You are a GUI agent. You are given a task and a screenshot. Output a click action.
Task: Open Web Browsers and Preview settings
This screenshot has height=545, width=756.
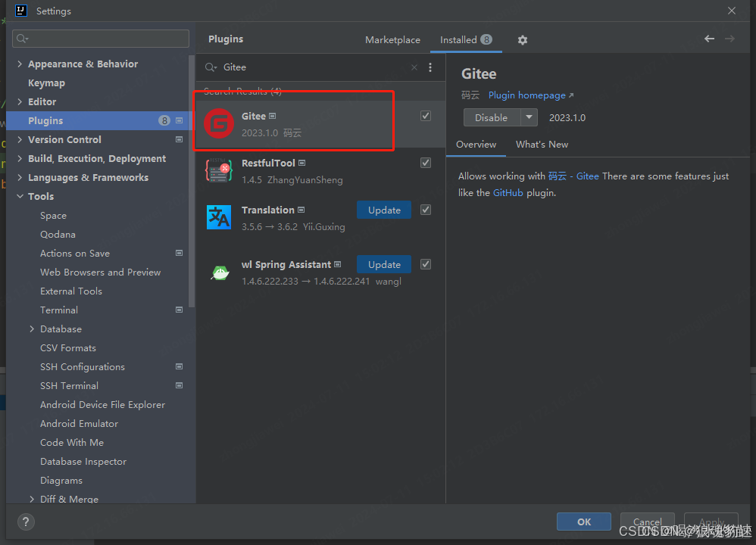[98, 272]
